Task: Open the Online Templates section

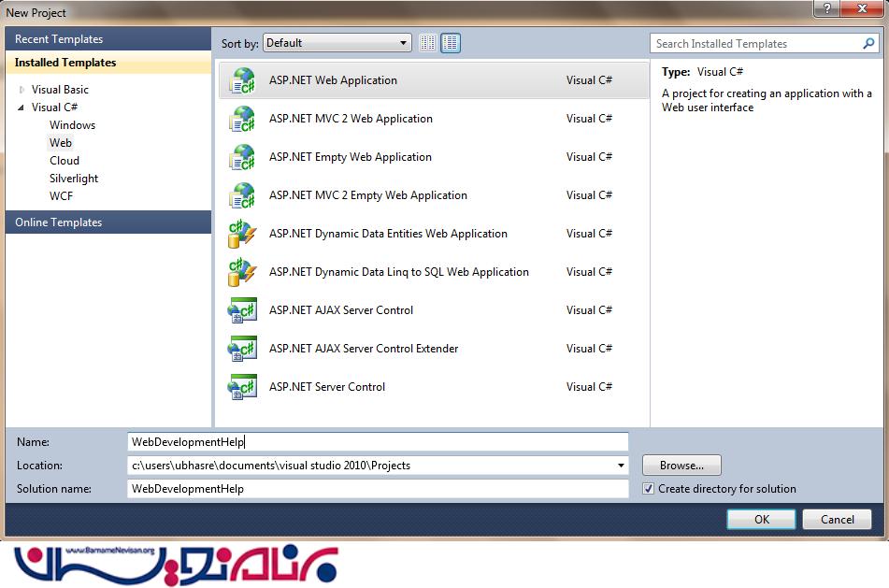Action: (x=58, y=222)
